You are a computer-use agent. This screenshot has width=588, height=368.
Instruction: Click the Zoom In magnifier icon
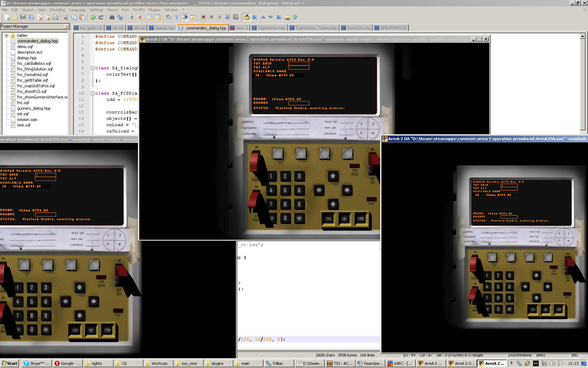[131, 17]
